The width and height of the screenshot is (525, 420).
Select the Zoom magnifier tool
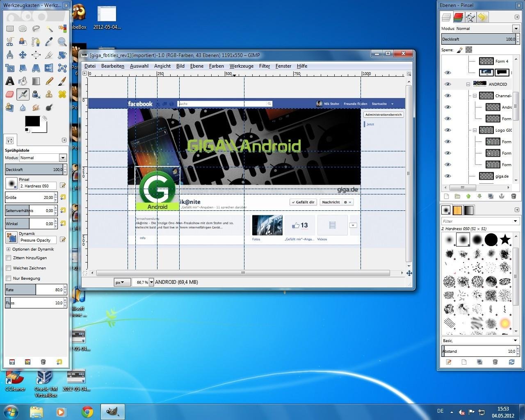pyautogui.click(x=62, y=41)
